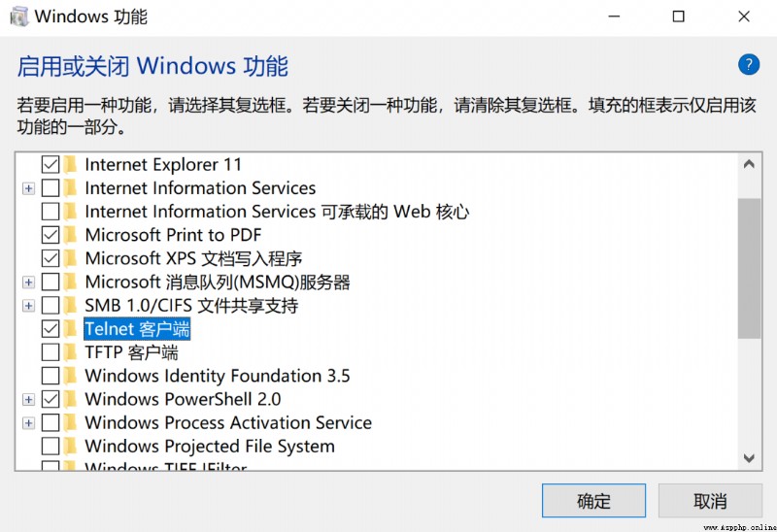Click the TFTP 客户端 folder icon
Screen dimensions: 777x532
(x=70, y=351)
